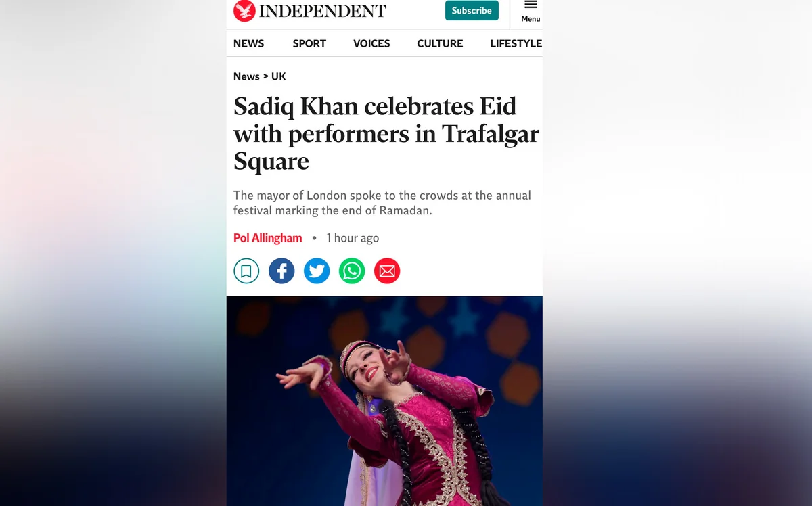
Task: Open author Pol Allingham's profile
Action: click(x=268, y=238)
